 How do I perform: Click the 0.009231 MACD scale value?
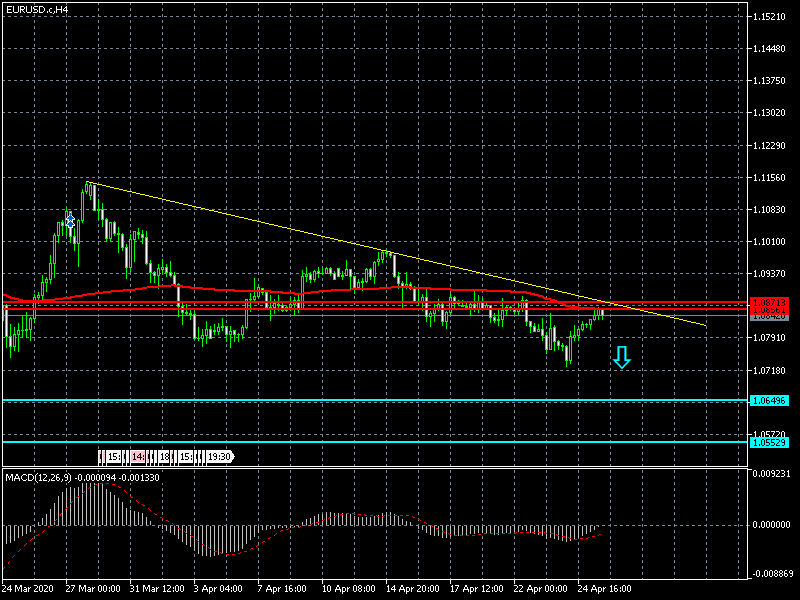click(770, 473)
